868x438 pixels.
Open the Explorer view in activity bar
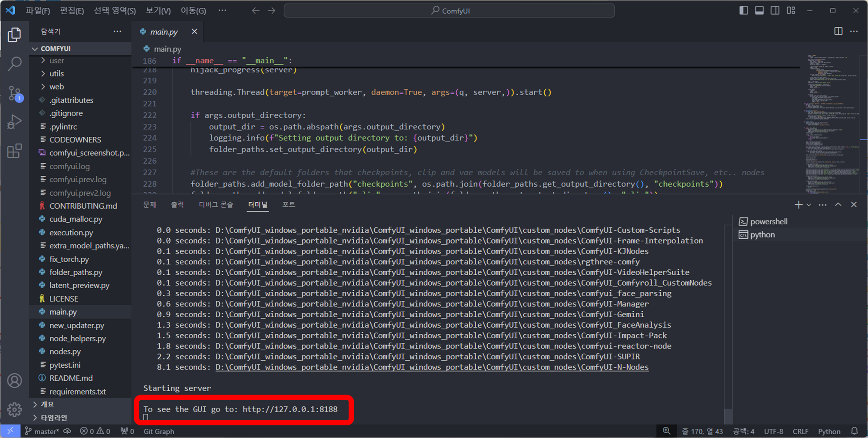(x=14, y=35)
